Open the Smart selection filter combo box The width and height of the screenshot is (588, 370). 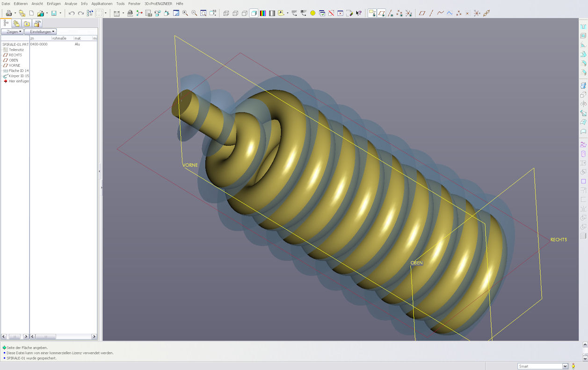(x=543, y=366)
